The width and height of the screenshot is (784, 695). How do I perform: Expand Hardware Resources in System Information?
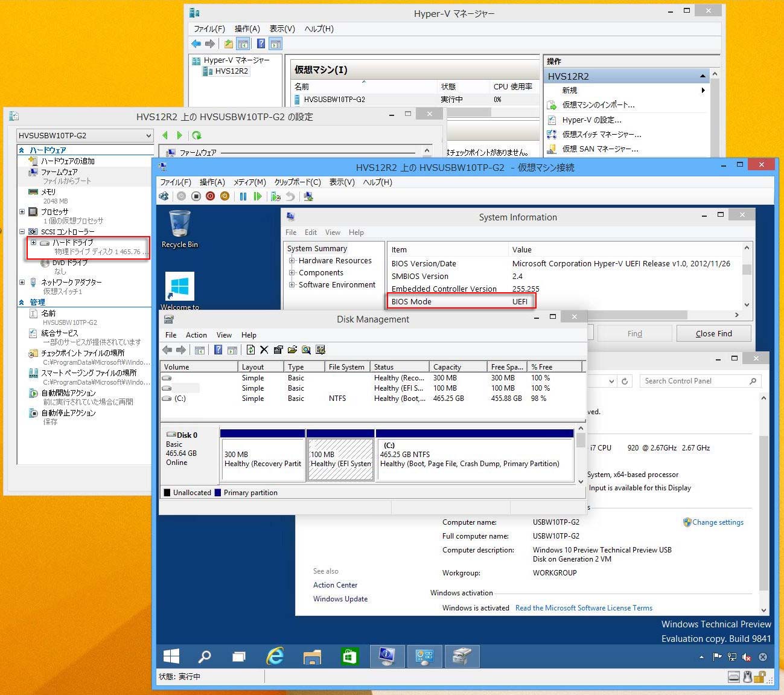click(292, 261)
